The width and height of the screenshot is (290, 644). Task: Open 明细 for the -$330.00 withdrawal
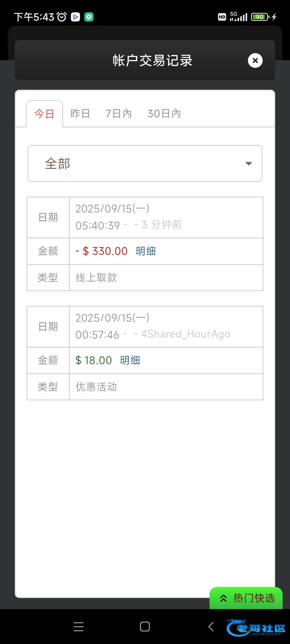[146, 251]
